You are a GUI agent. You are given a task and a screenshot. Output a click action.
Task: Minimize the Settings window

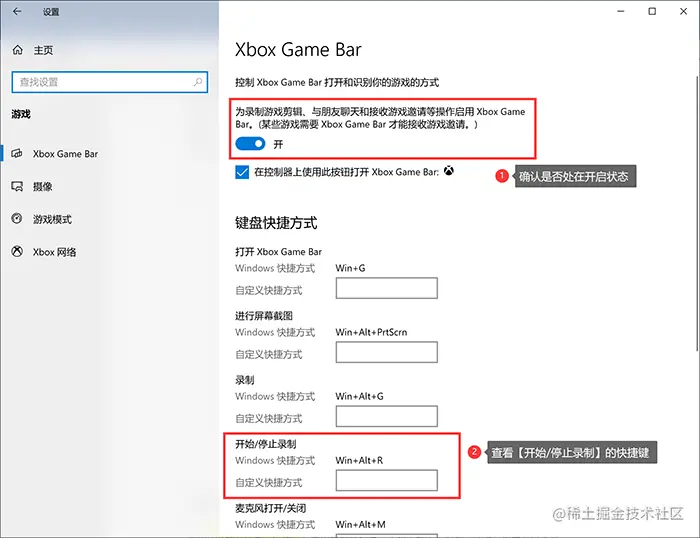click(621, 12)
